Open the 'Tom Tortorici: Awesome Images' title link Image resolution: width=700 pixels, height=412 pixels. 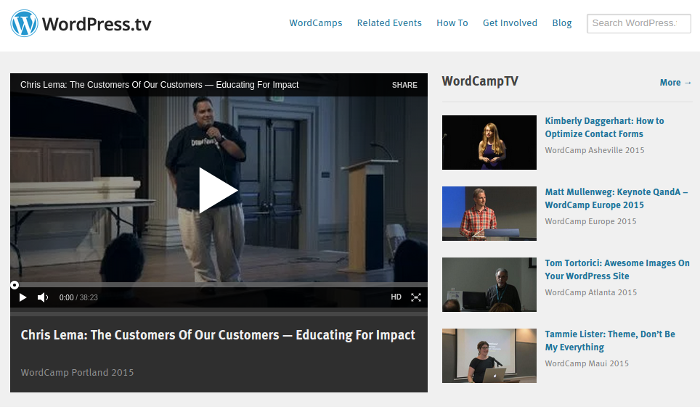[x=617, y=269]
